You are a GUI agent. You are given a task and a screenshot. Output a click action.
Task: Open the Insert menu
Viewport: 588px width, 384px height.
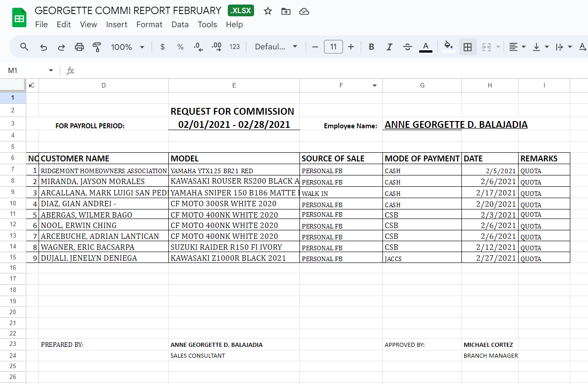[x=117, y=24]
